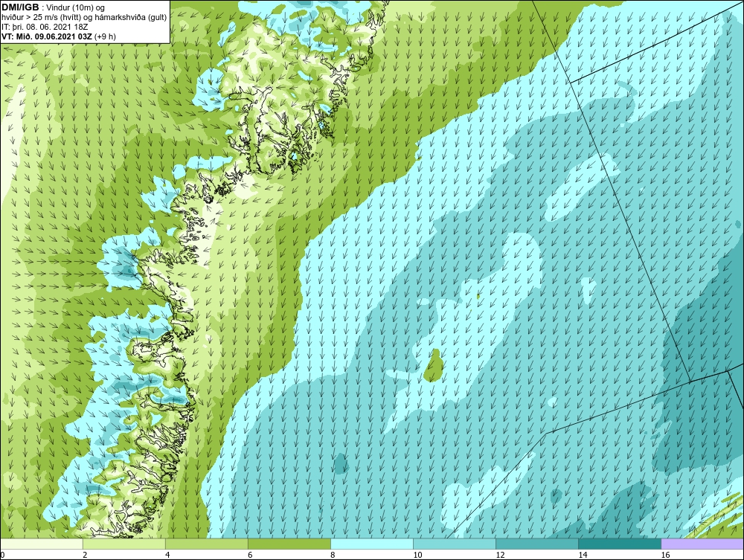Click the legend value 12
The height and width of the screenshot is (560, 744).
coord(500,555)
